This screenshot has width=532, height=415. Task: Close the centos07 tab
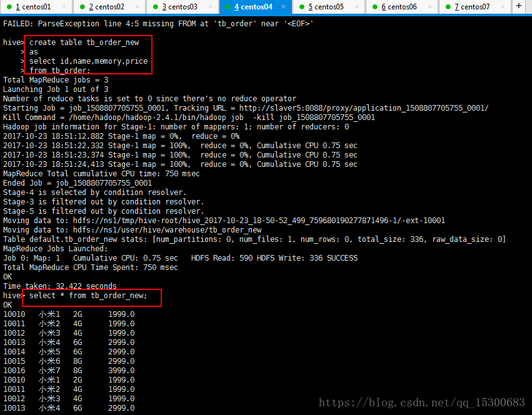(x=503, y=7)
